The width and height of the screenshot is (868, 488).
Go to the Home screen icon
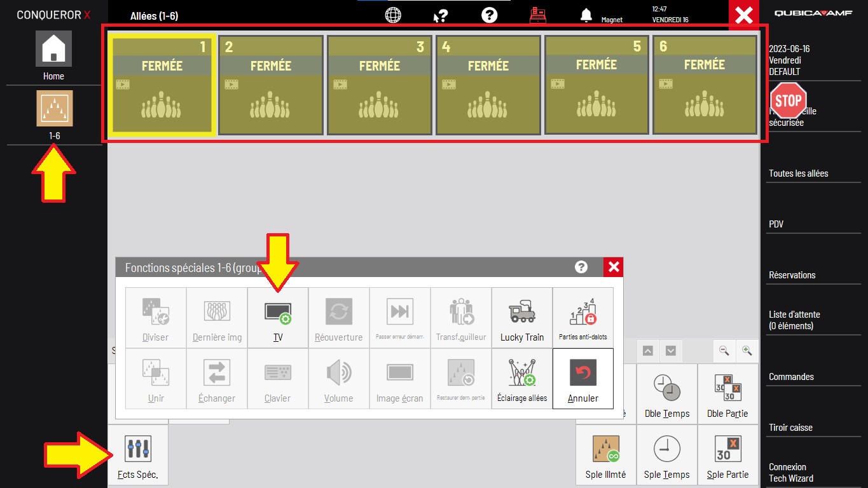(x=53, y=49)
